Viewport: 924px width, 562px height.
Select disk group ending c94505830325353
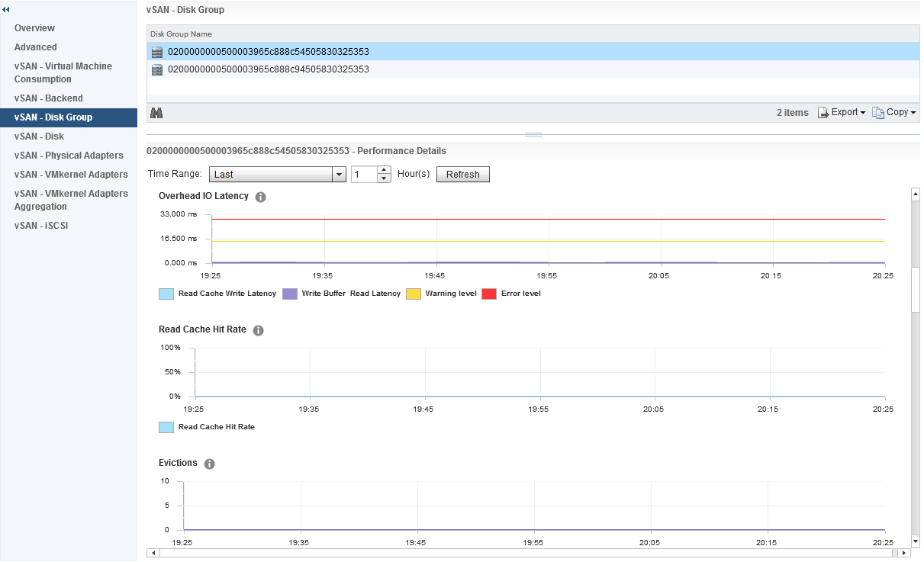click(x=533, y=69)
